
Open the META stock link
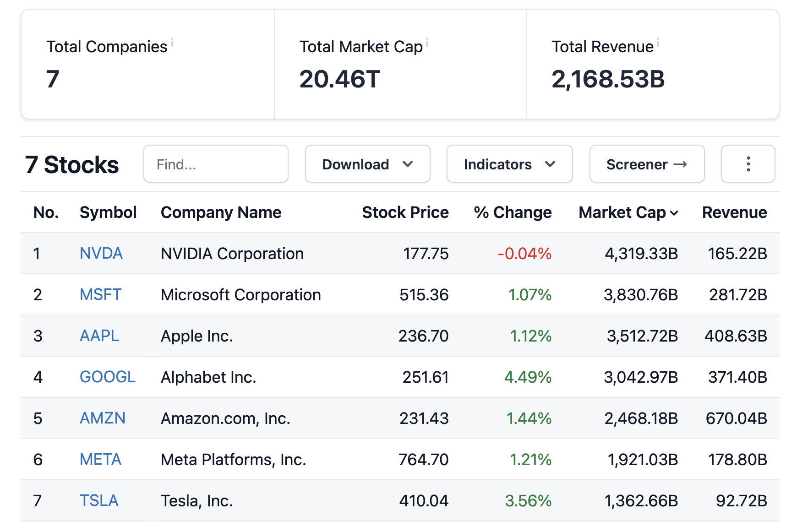[x=100, y=459]
